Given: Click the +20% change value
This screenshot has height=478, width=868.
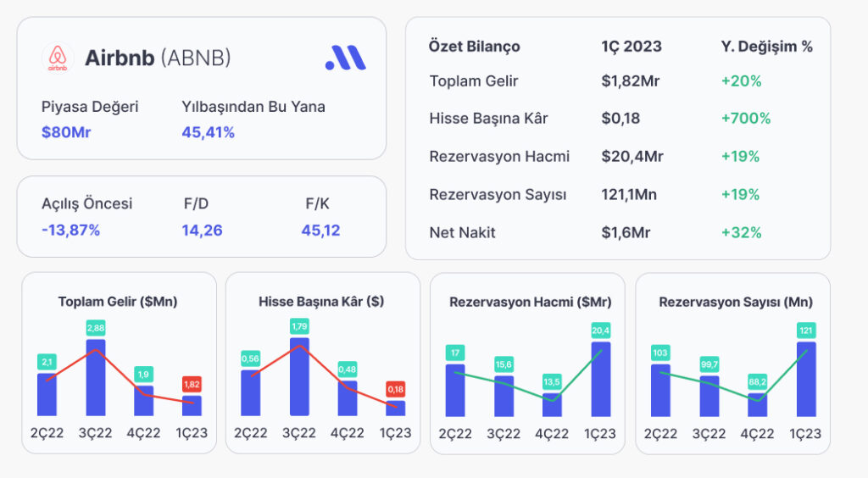Looking at the screenshot, I should click(741, 81).
